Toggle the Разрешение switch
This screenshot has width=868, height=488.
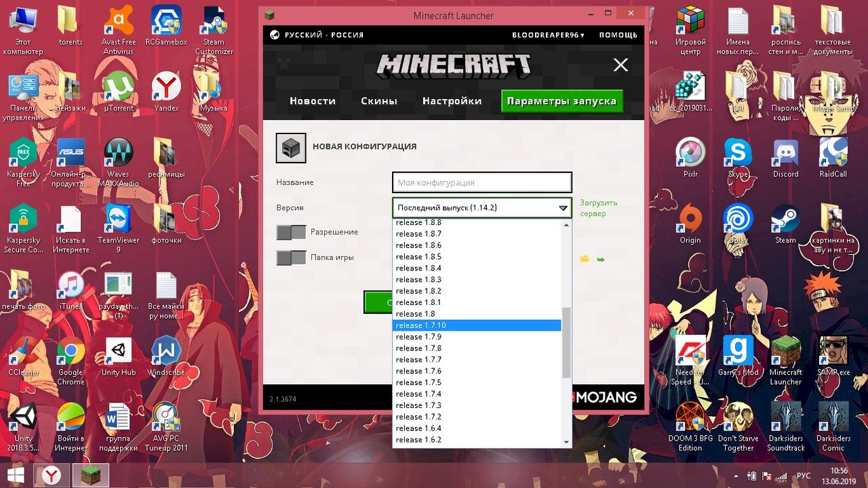(x=291, y=232)
